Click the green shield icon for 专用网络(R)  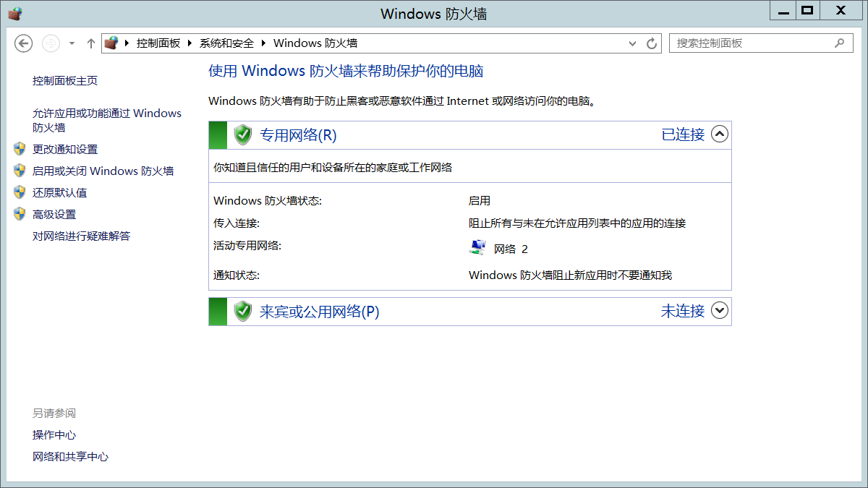pos(243,134)
